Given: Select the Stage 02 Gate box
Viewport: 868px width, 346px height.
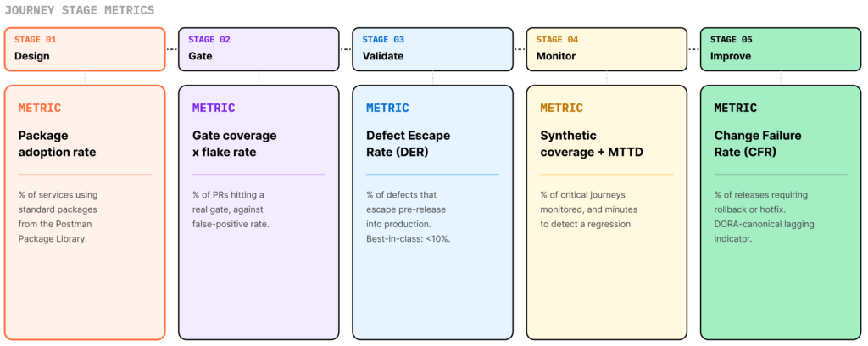Looking at the screenshot, I should click(259, 49).
